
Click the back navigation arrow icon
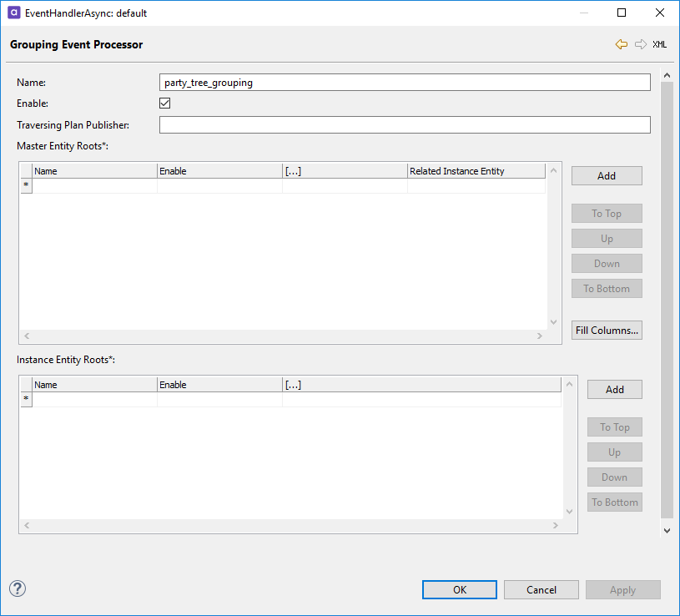coord(621,44)
